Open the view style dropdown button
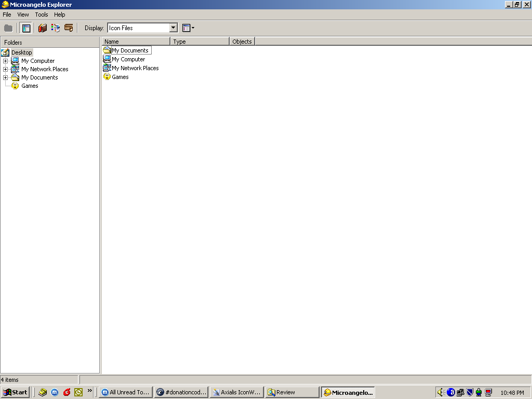The width and height of the screenshot is (532, 399). [188, 28]
